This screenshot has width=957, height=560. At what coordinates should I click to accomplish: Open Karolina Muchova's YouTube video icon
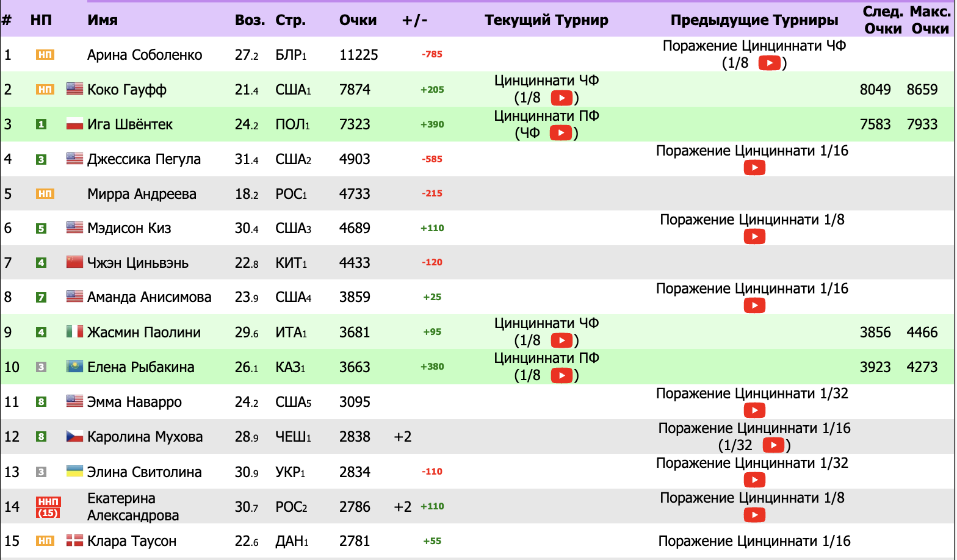coord(773,445)
